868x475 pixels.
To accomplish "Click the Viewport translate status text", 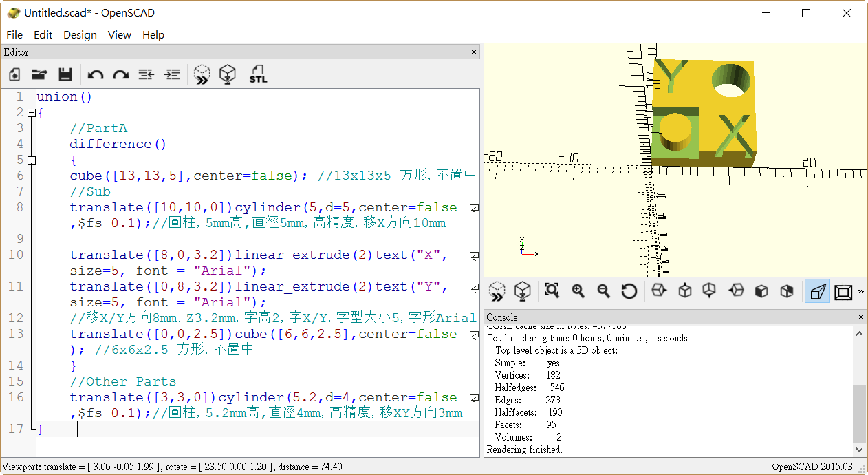I will (172, 467).
